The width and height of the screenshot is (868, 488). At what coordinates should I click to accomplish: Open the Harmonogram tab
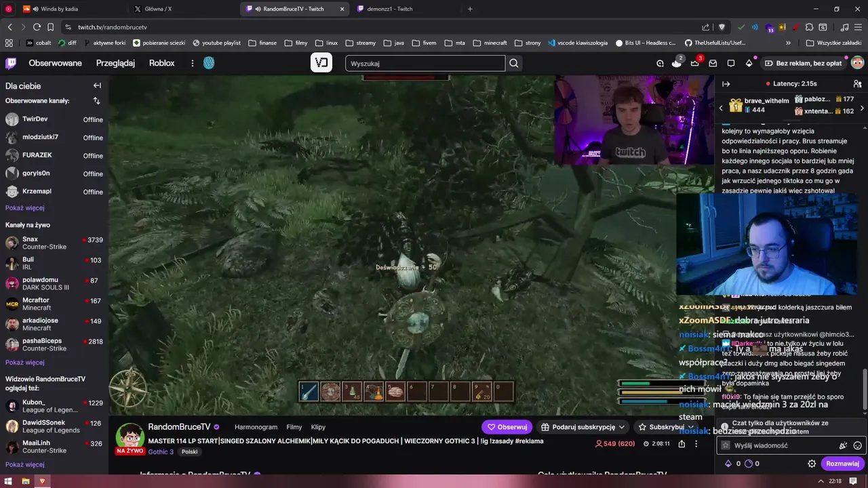click(x=256, y=427)
